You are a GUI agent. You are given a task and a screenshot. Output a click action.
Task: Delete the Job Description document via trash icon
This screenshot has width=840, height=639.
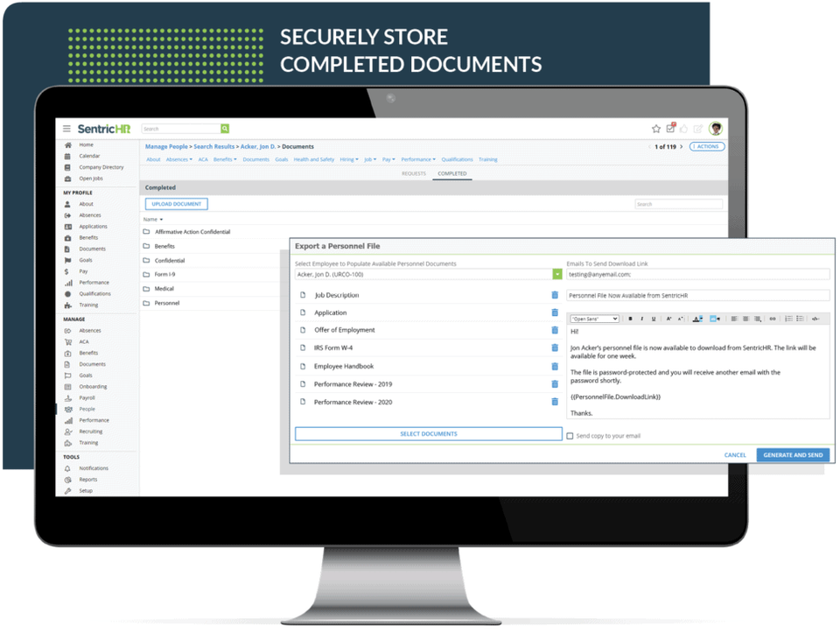[x=555, y=295]
